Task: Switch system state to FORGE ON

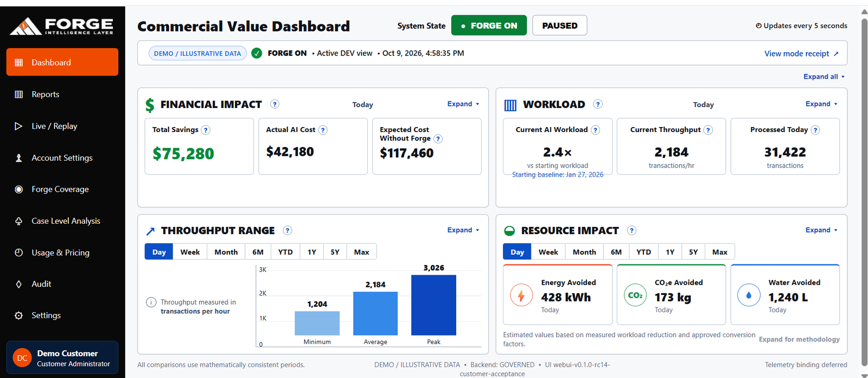Action: (489, 26)
